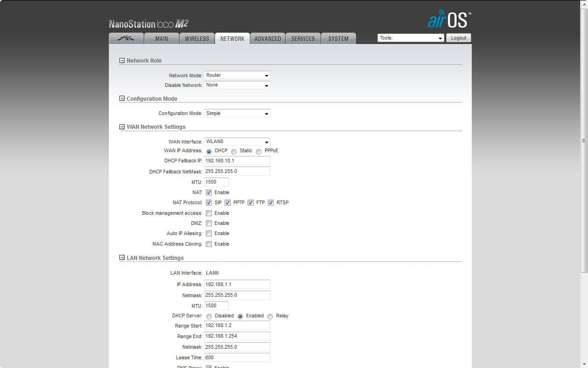Click the airOS logo
The width and height of the screenshot is (588, 368).
point(449,19)
